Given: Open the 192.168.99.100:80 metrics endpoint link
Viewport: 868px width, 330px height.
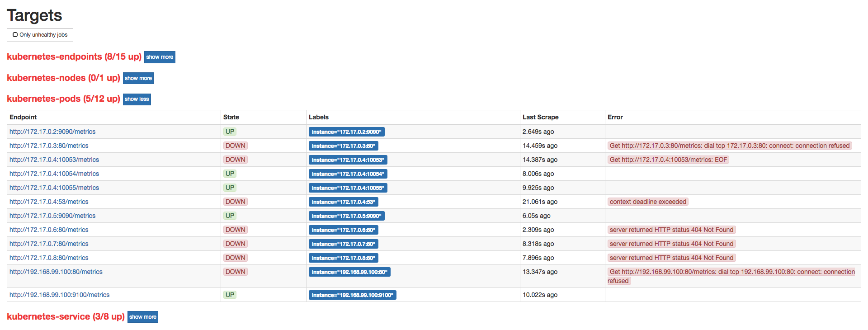Looking at the screenshot, I should click(56, 272).
